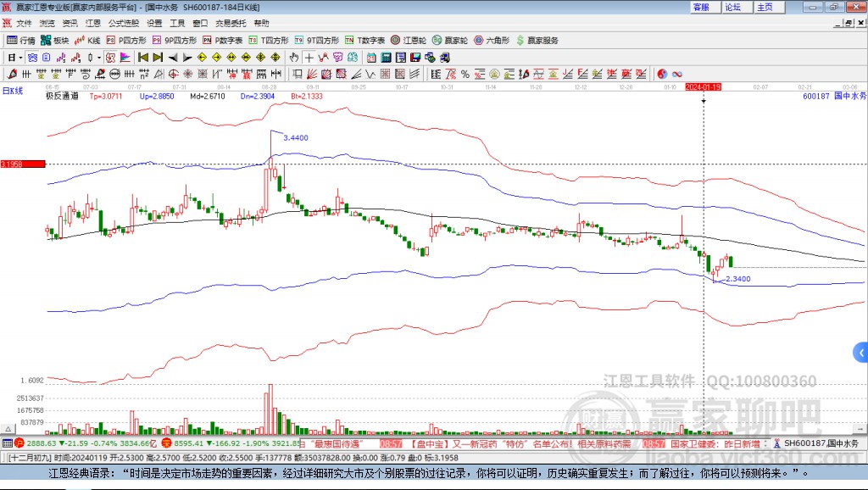Open the 帮助 menu

(x=261, y=23)
